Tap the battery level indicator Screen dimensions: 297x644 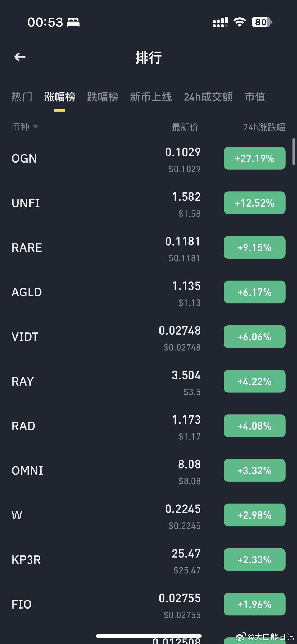coord(262,22)
